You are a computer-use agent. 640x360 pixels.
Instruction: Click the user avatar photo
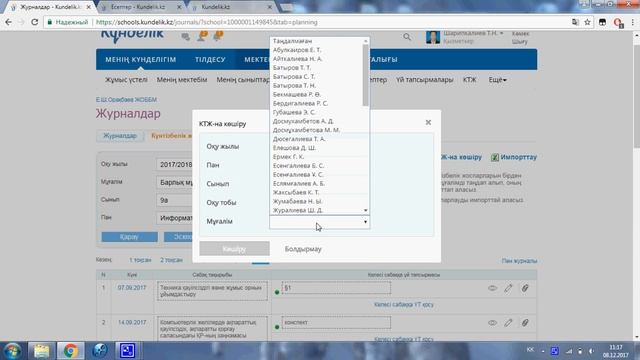point(433,37)
